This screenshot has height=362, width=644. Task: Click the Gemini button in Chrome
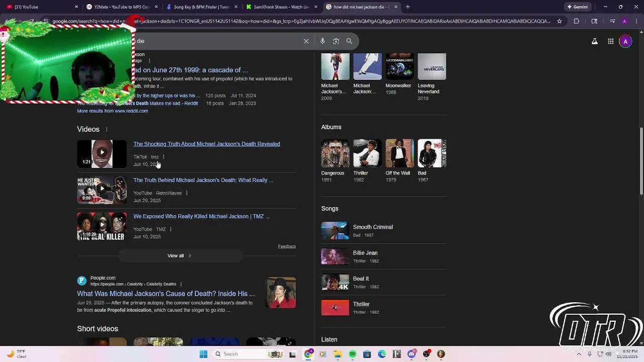577,7
